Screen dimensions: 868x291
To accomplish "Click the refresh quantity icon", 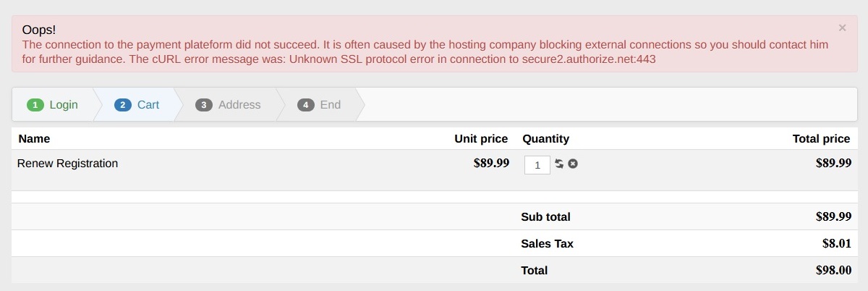I will point(559,164).
